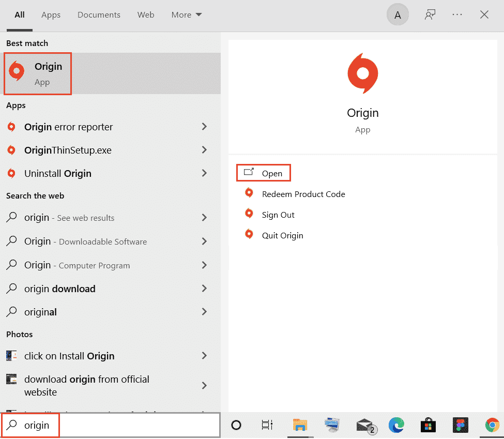Screen dimensions: 504x439
Task: Click the Cortana circle icon in taskbar
Action: 236,425
